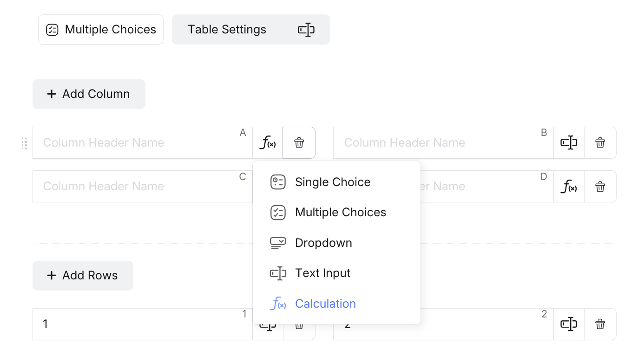
Task: Change row 2 input type selector
Action: pyautogui.click(x=569, y=324)
